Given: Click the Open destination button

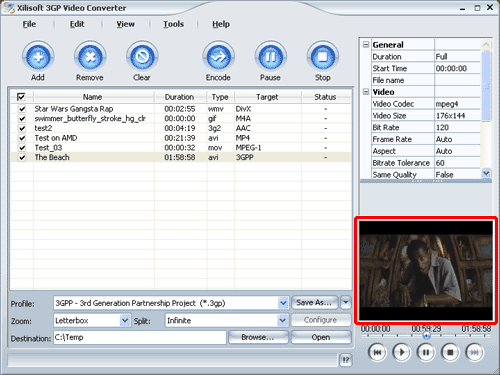Looking at the screenshot, I should click(321, 337).
